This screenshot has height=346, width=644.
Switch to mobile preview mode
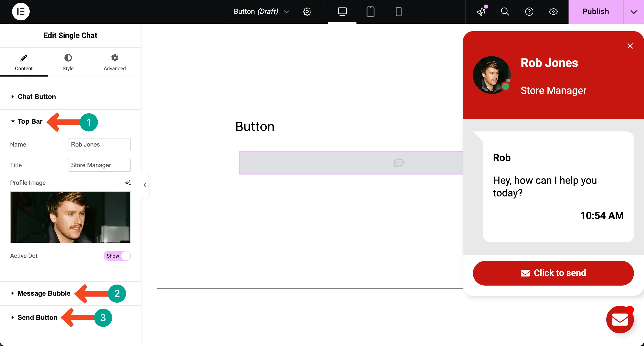coord(398,12)
